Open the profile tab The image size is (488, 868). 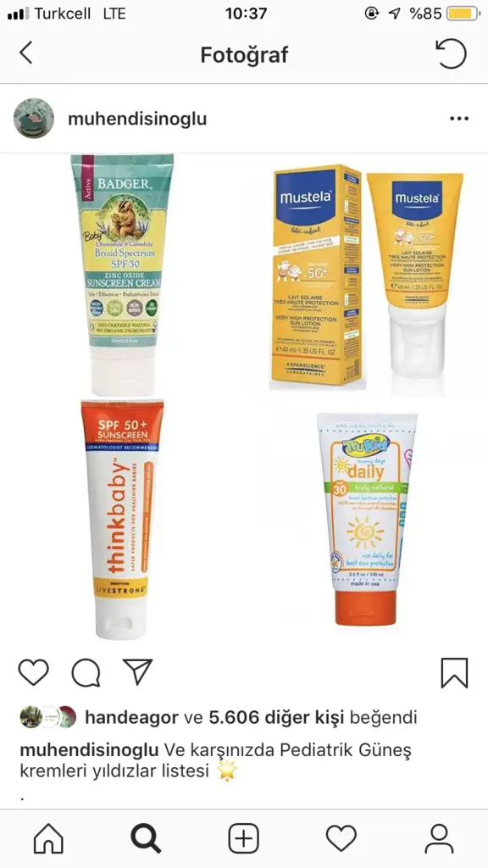point(440,838)
